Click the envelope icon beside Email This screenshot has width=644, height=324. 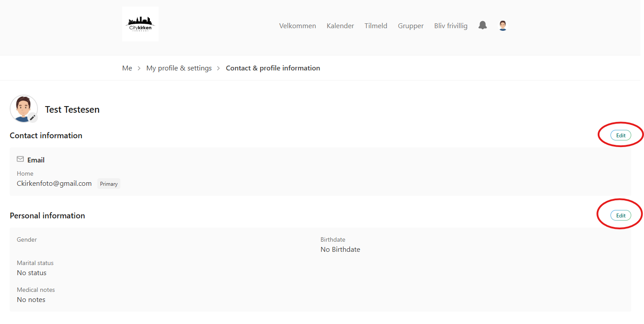point(20,159)
